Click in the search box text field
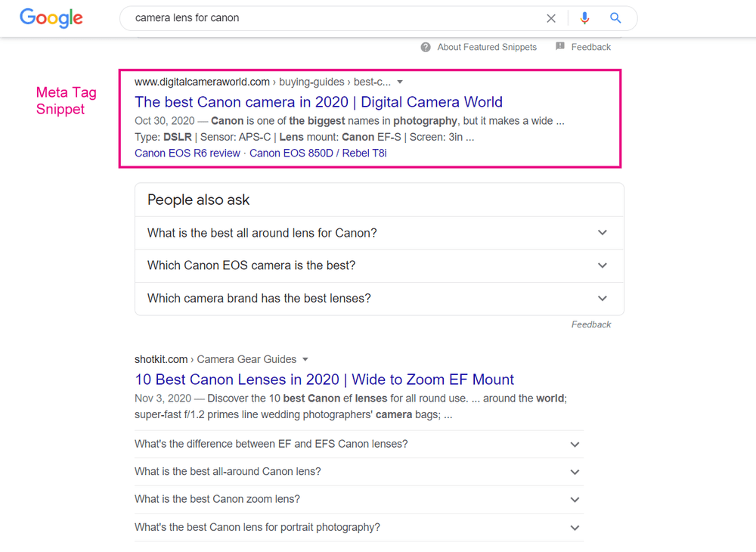Image resolution: width=756 pixels, height=552 pixels. pyautogui.click(x=333, y=18)
